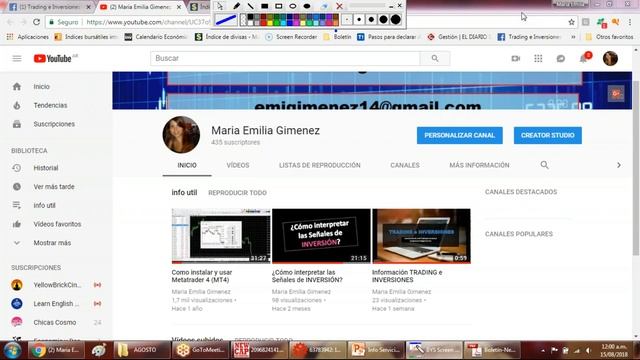Select the outlined ellipse drawing tool
Screen dimensions: 640x360
tap(293, 6)
